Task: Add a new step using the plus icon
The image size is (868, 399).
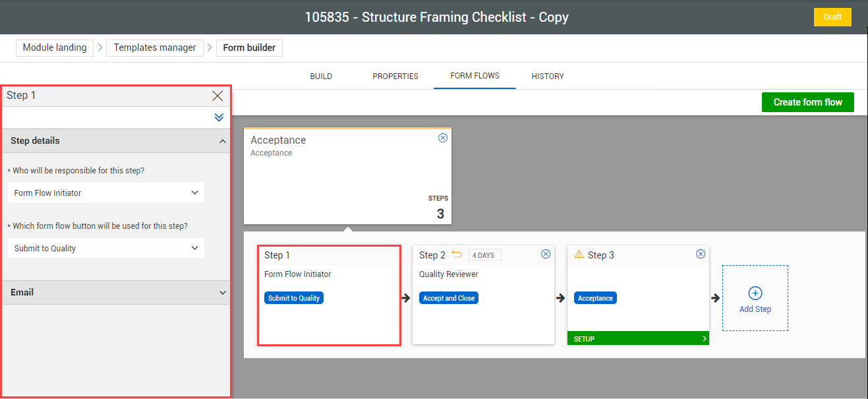Action: click(755, 293)
